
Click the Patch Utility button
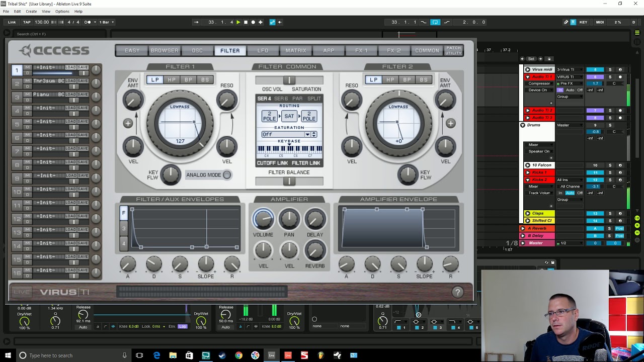coord(453,50)
